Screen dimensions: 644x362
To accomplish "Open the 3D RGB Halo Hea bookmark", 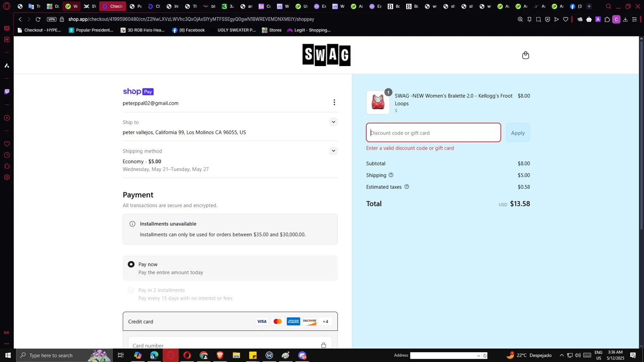I will 143,30.
